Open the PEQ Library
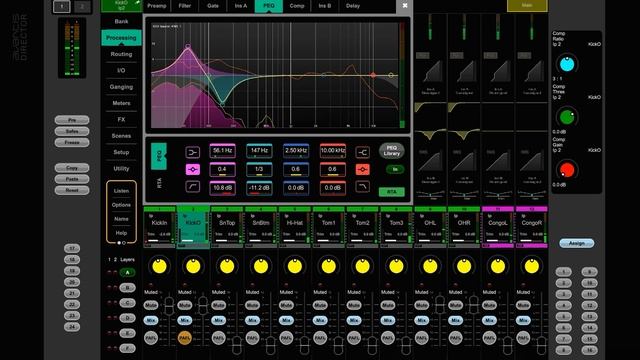 (x=391, y=151)
